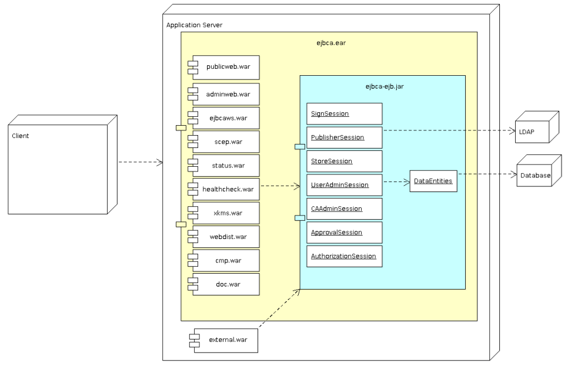Click component icon on external.war
The height and width of the screenshot is (380, 588).
click(x=194, y=341)
